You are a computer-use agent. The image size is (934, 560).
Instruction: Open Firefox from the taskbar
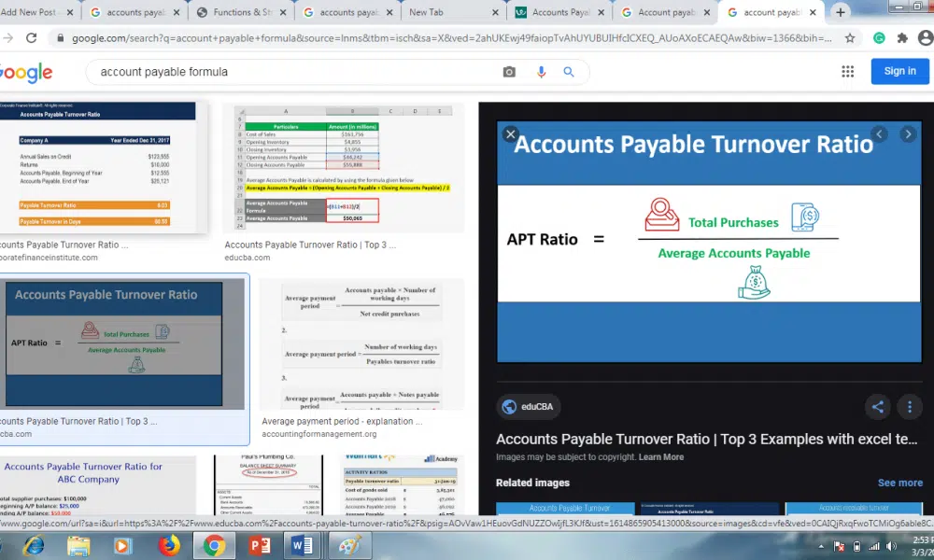tap(169, 546)
